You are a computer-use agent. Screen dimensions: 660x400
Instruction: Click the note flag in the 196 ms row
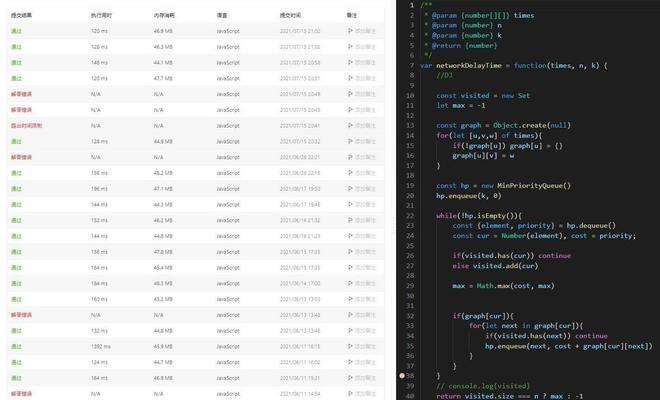(350, 189)
